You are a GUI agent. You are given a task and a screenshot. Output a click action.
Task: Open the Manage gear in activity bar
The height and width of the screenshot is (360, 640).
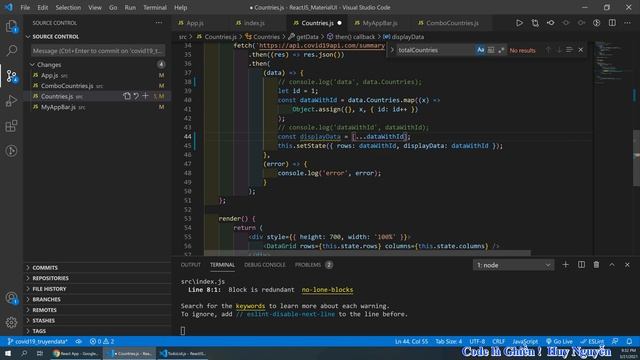[x=11, y=322]
